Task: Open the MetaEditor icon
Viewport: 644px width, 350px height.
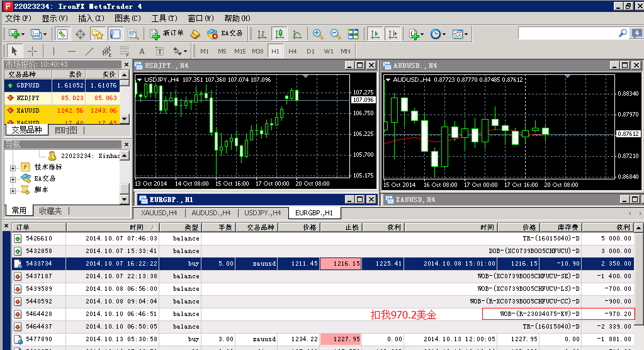Action: [195, 34]
